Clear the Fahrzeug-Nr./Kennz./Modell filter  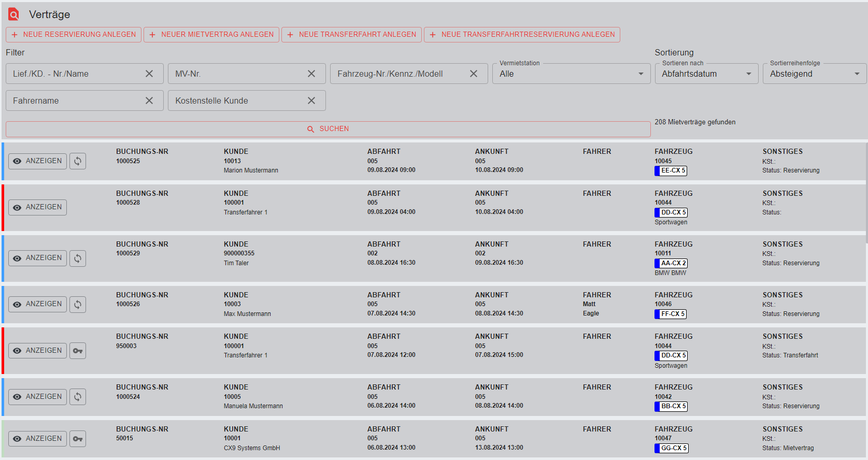coord(474,74)
